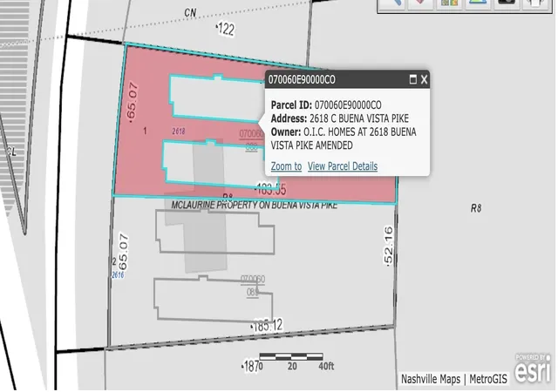This screenshot has height=392, width=558.
Task: Click the 122 parcel number label
Action: pyautogui.click(x=225, y=29)
